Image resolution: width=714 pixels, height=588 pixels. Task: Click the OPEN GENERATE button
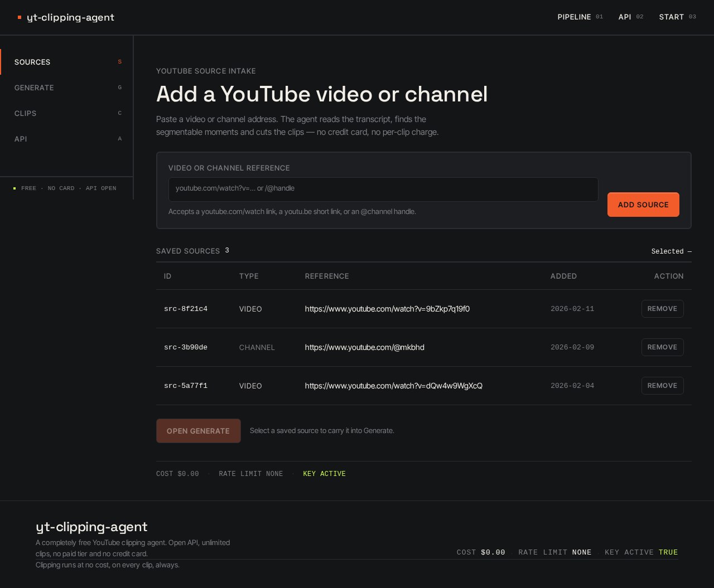click(199, 431)
